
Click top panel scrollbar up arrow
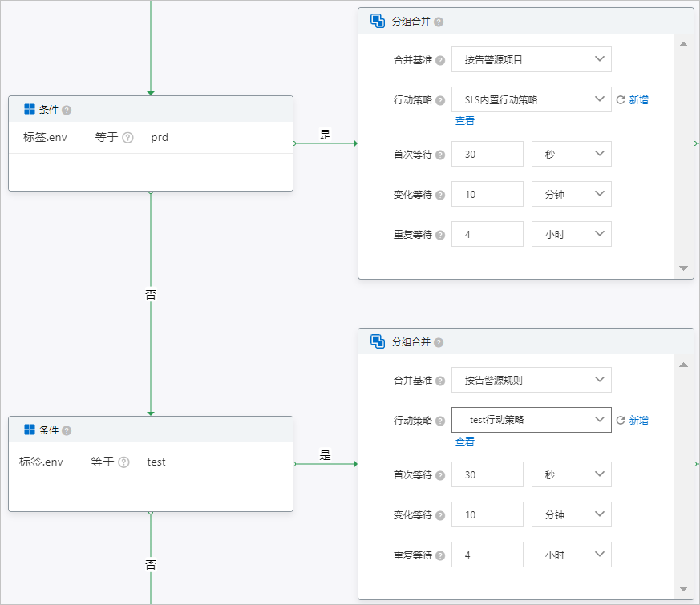683,44
